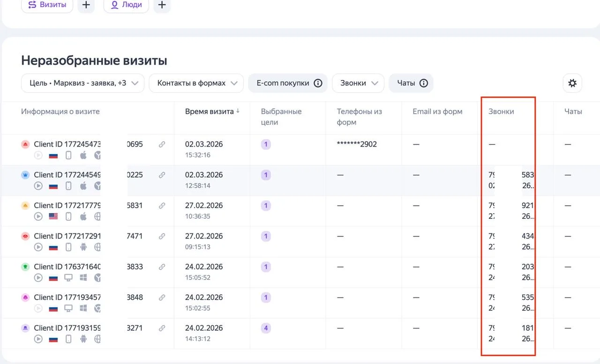Click the Звонки column header

point(501,111)
